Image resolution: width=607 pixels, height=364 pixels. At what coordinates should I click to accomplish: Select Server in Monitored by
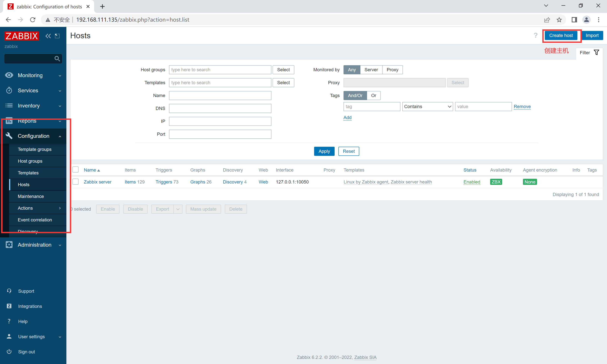click(x=371, y=70)
